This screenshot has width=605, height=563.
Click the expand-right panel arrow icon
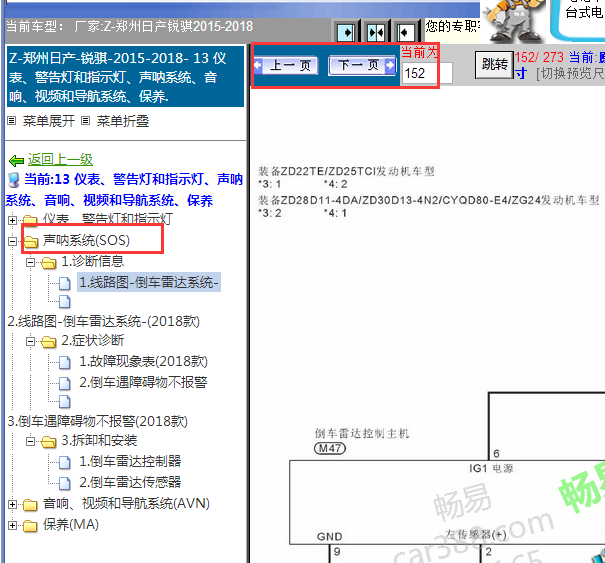tap(346, 32)
